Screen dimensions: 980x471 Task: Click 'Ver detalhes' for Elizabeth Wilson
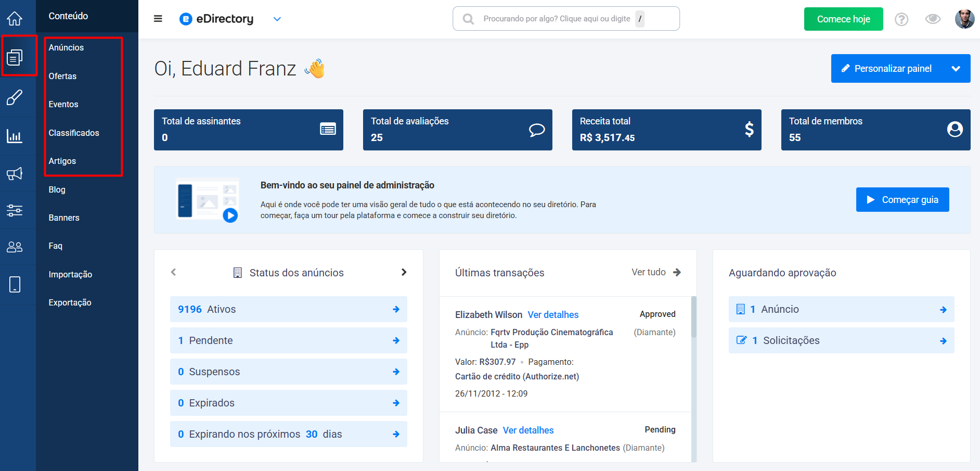(553, 315)
